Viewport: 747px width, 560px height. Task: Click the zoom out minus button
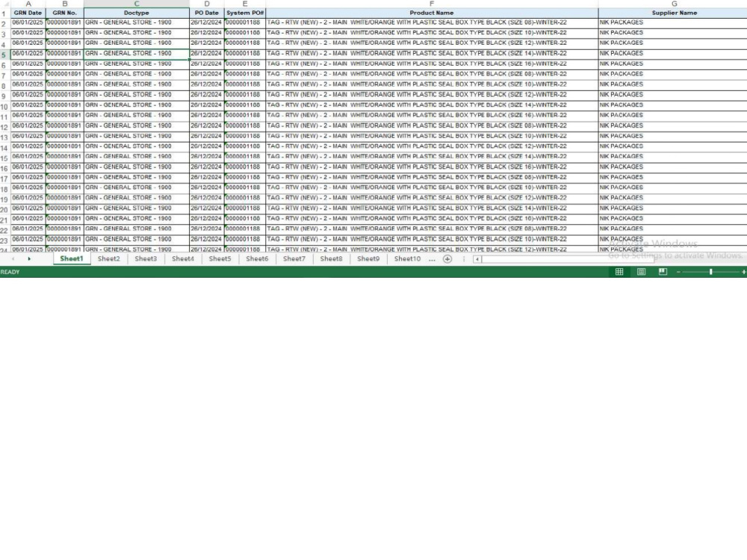678,272
